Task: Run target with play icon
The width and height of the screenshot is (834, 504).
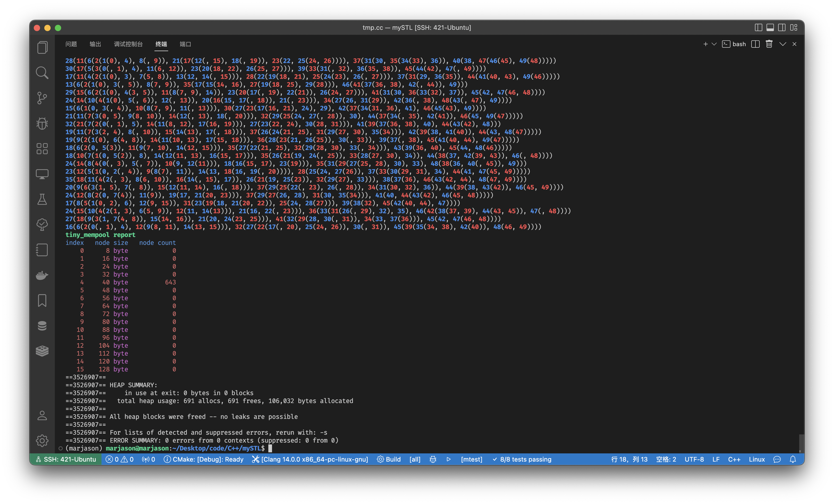Action: point(448,459)
